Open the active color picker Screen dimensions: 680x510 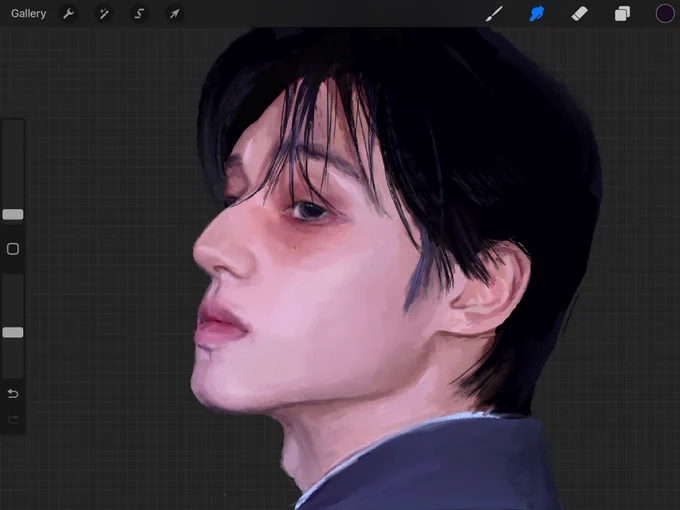coord(664,13)
